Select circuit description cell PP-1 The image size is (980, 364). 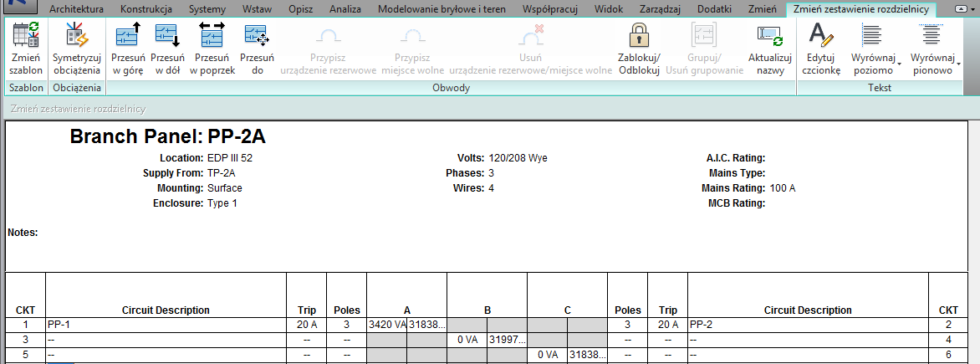(x=166, y=325)
